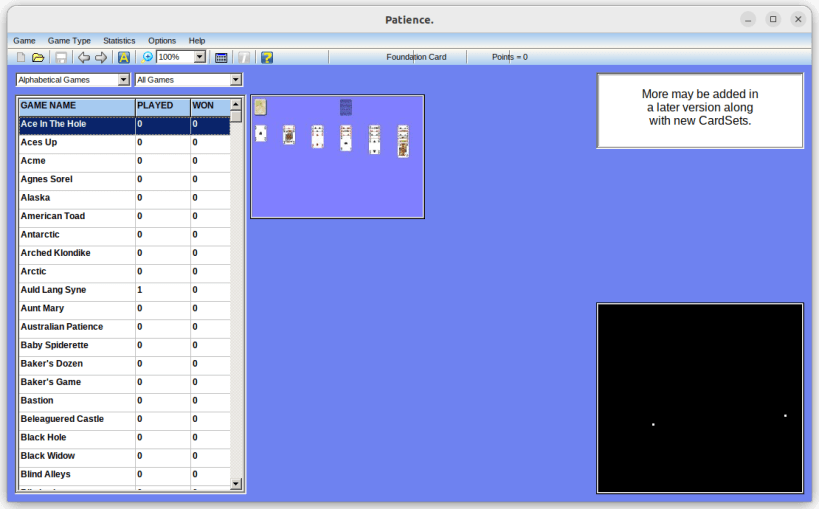Select Ace In The Hole row

[x=124, y=124]
